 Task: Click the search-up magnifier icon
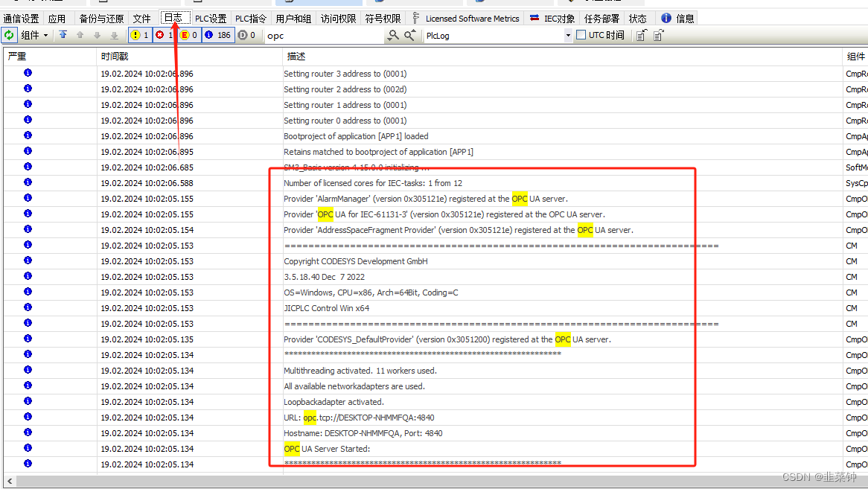[409, 35]
